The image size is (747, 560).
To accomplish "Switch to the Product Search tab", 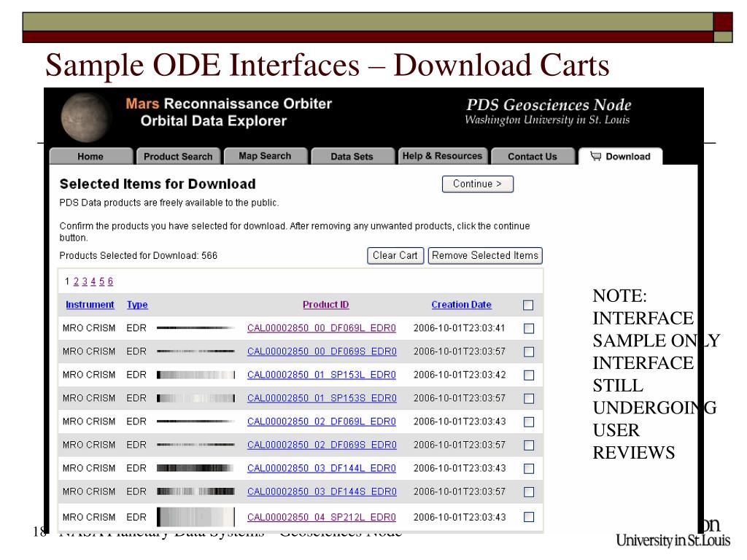I will click(178, 156).
